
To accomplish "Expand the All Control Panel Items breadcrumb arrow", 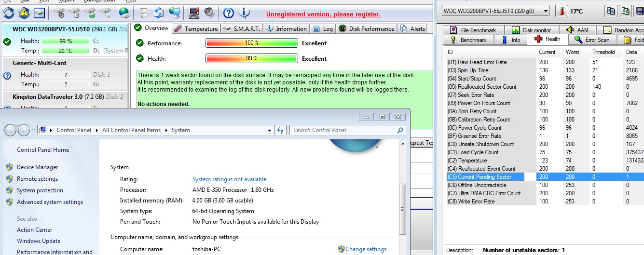I will (167, 130).
